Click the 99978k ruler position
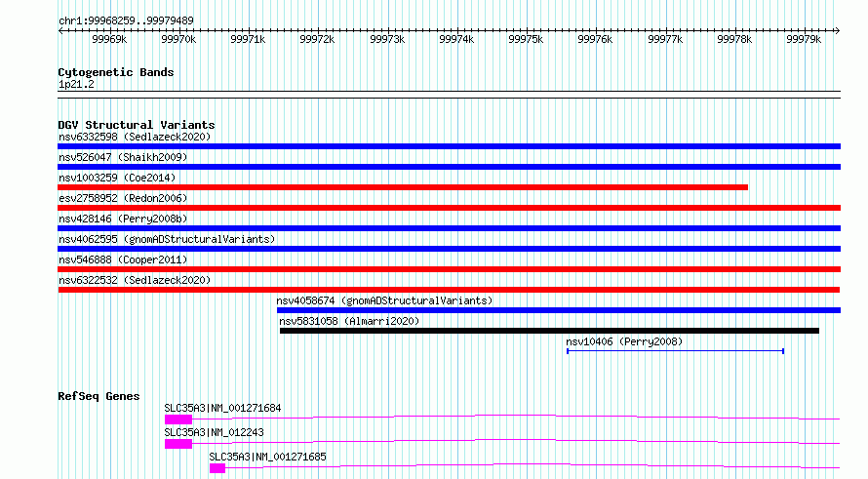This screenshot has height=479, width=868. click(x=734, y=40)
